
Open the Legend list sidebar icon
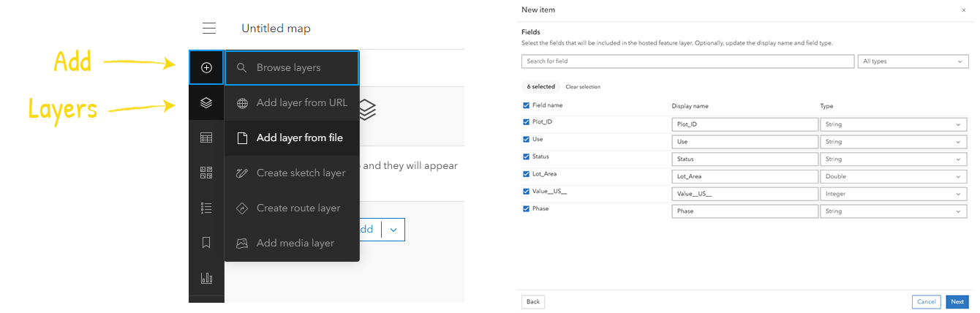pyautogui.click(x=206, y=208)
